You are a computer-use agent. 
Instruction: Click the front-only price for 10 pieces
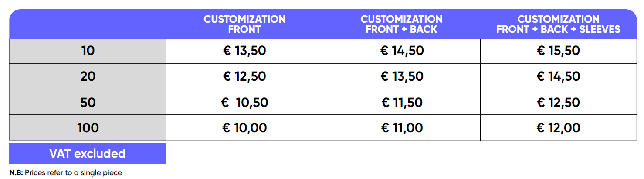(244, 51)
